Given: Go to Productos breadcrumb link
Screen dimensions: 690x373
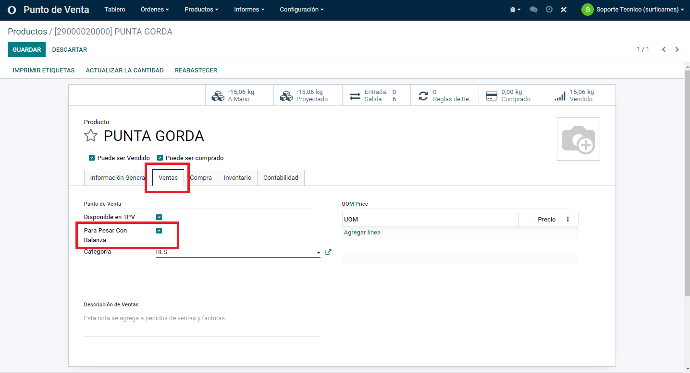Looking at the screenshot, I should click(x=27, y=31).
